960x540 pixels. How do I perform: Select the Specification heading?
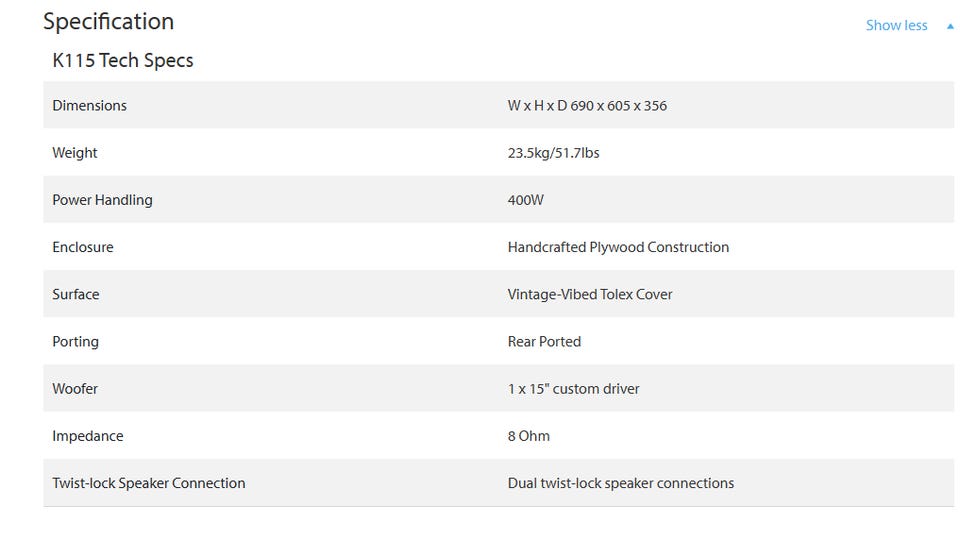tap(108, 22)
